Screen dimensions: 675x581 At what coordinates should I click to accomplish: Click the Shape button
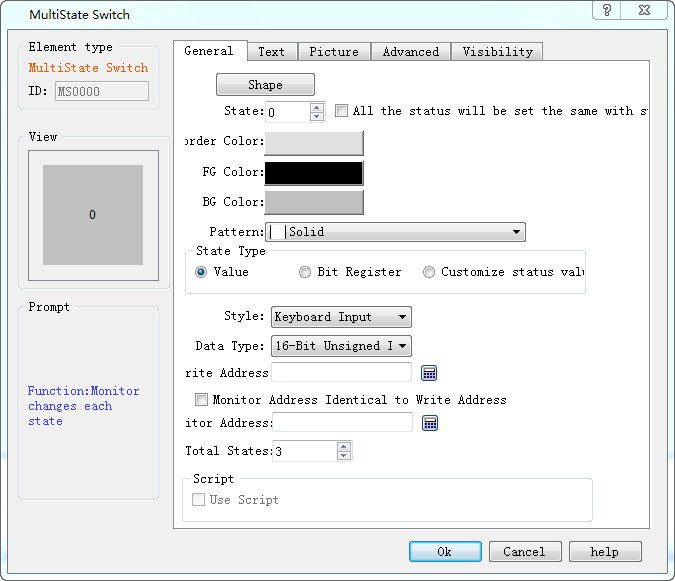point(265,85)
